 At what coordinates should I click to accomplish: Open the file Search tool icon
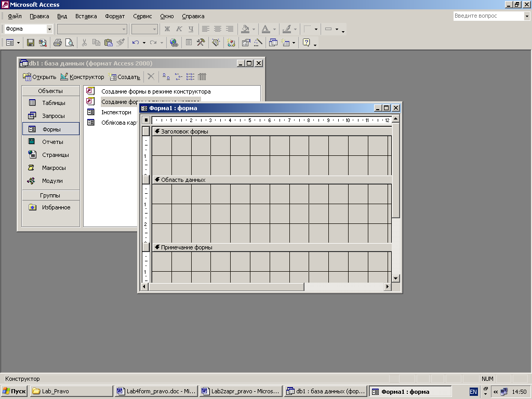pos(43,43)
